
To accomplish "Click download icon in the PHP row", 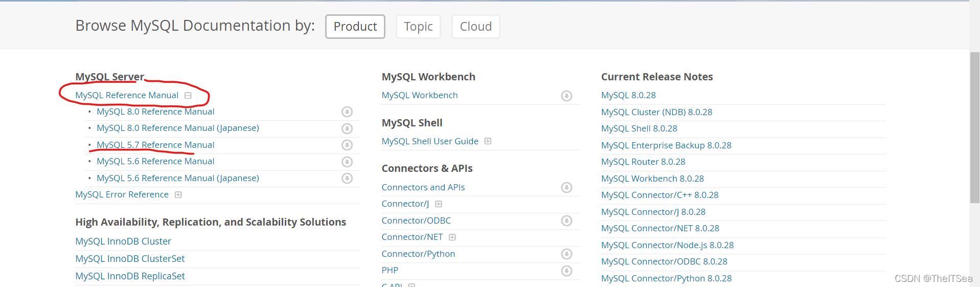I will point(566,271).
